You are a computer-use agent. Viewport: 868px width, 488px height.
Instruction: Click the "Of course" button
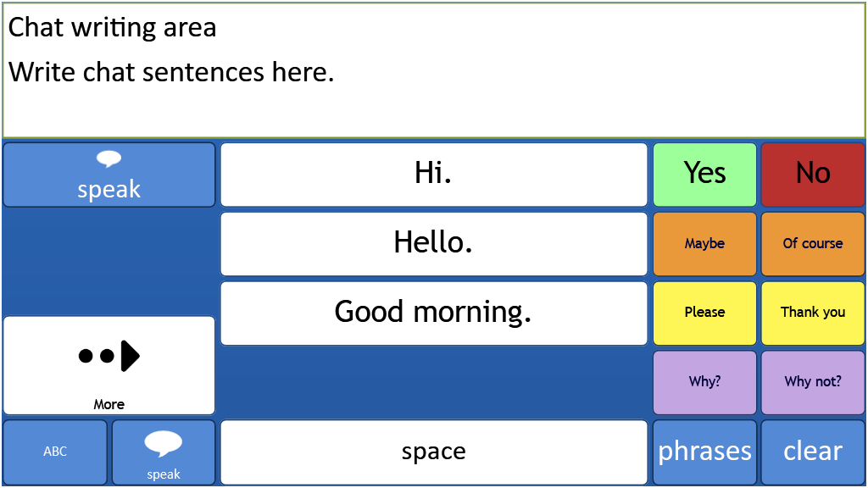(813, 244)
